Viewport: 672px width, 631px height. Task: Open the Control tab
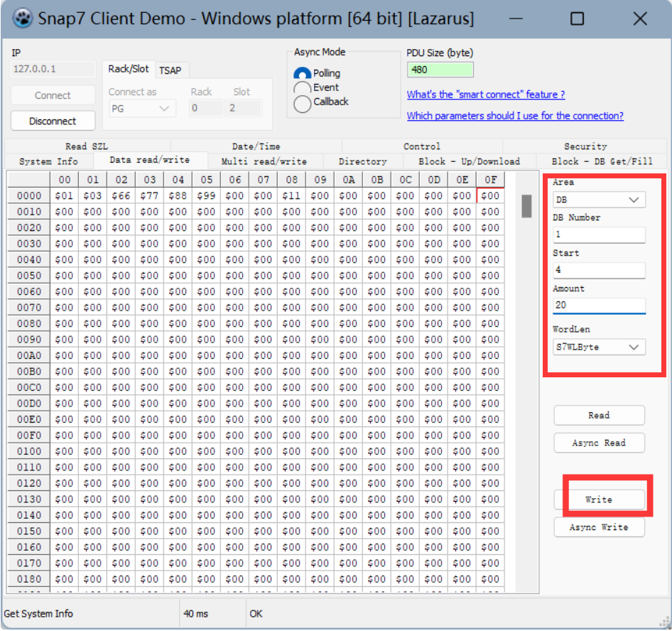click(x=422, y=146)
